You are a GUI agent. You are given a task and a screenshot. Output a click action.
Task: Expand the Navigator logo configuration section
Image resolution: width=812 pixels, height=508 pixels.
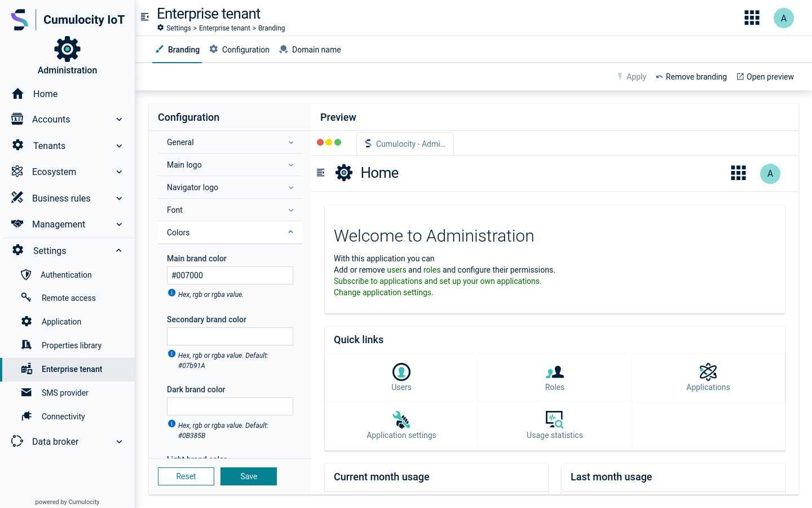coord(230,187)
